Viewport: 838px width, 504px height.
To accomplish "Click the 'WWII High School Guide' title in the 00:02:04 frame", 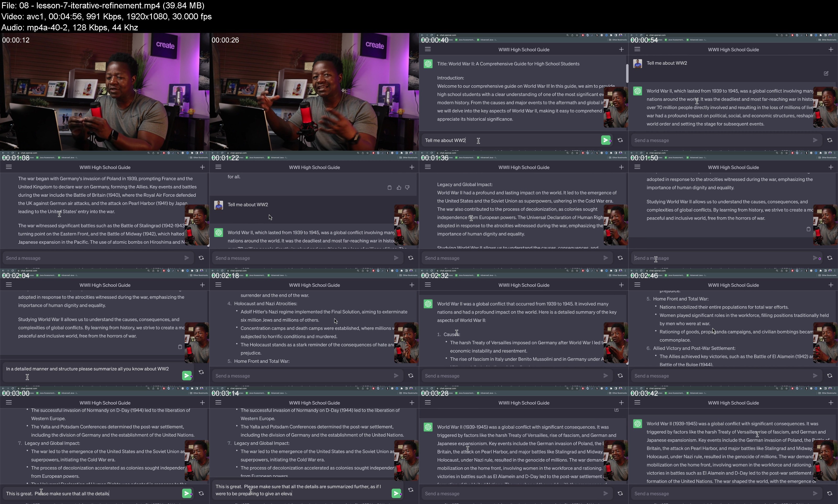I will coord(105,285).
